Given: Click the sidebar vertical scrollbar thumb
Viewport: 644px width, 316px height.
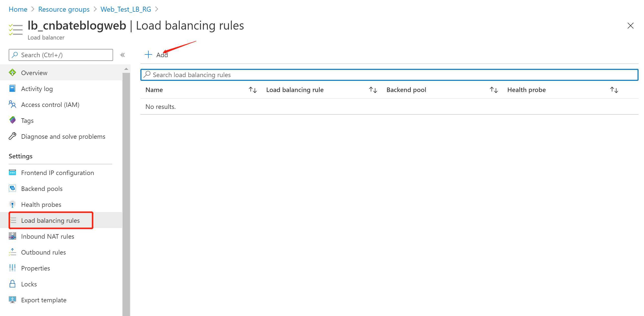Looking at the screenshot, I should 126,194.
